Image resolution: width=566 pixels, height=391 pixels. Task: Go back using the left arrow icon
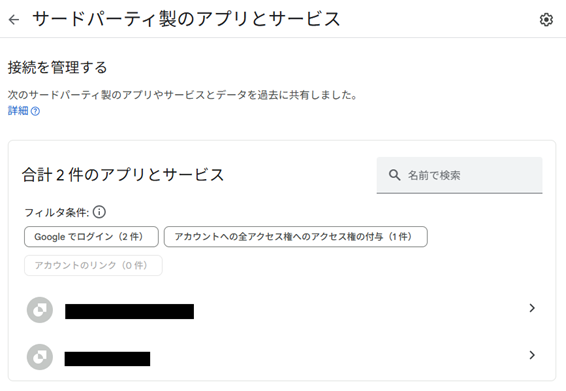pos(14,19)
